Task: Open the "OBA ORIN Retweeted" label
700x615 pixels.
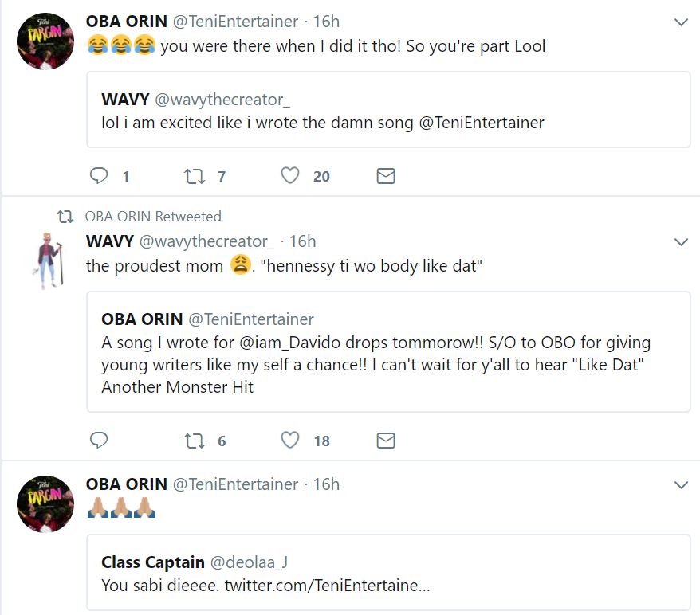Action: coord(153,217)
